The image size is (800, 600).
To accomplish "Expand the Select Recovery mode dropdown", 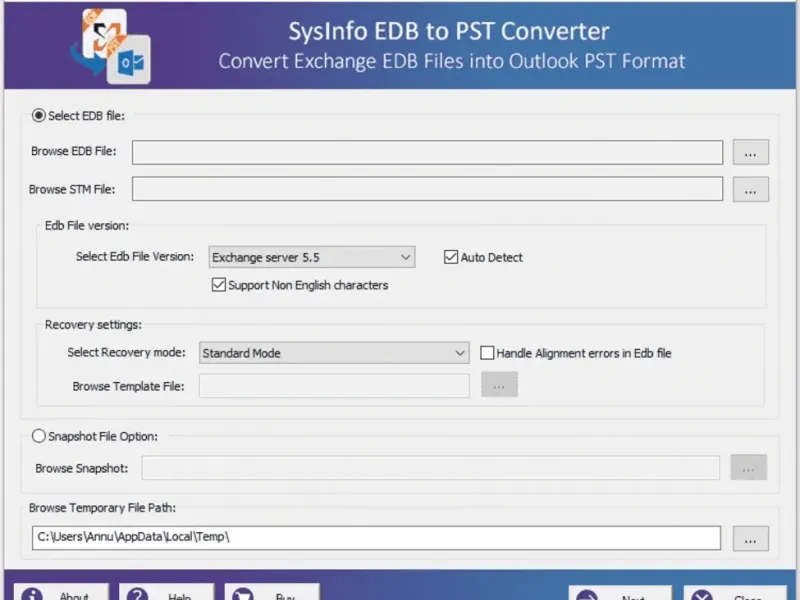I will coord(334,353).
